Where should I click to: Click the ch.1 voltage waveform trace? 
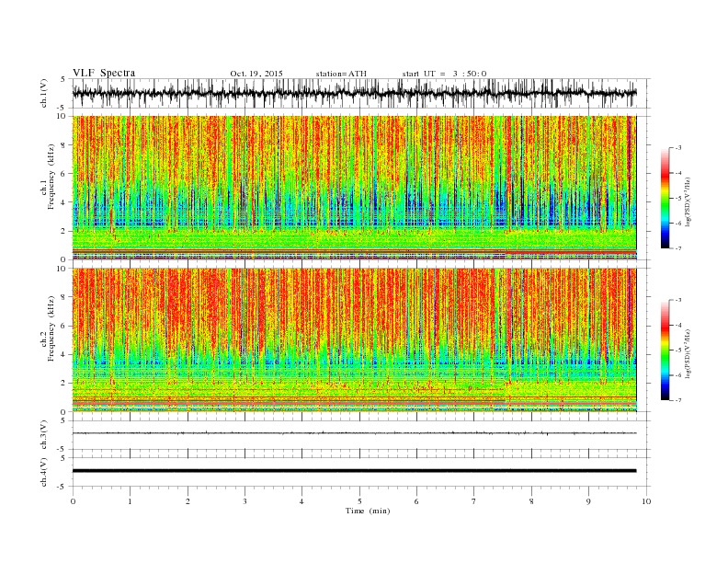pos(354,93)
